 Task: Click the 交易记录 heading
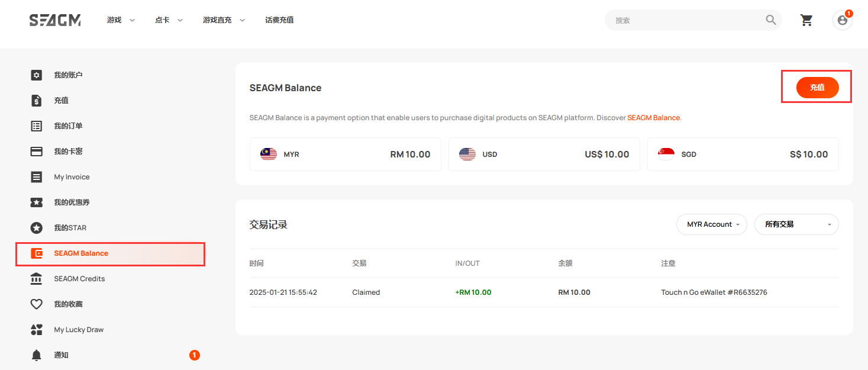pyautogui.click(x=269, y=225)
